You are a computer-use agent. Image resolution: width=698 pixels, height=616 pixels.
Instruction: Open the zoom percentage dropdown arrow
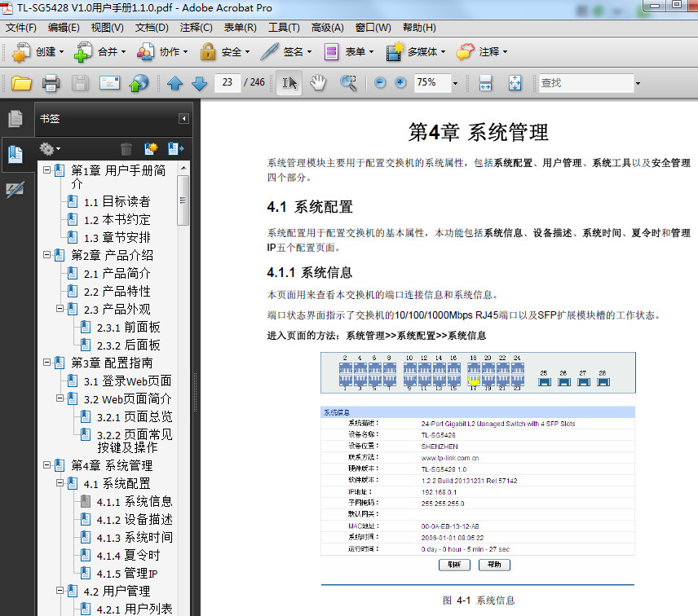[455, 83]
